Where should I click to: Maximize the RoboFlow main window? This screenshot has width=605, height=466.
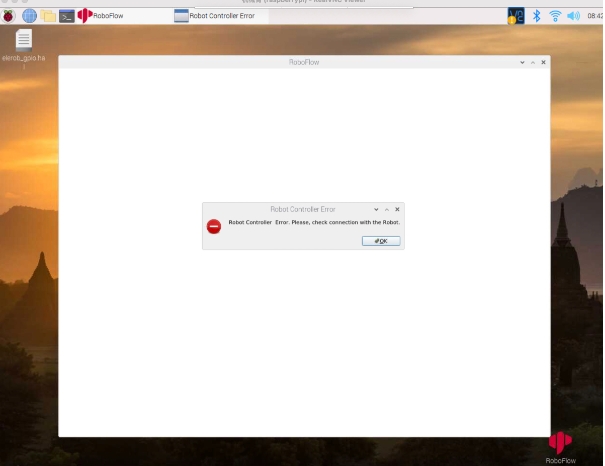click(x=533, y=62)
